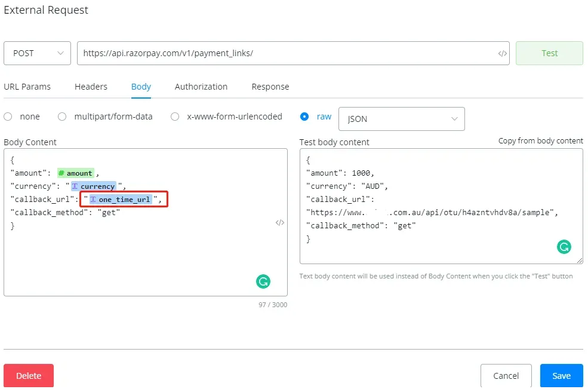The width and height of the screenshot is (588, 392).
Task: Select the none body type radio
Action: [x=8, y=117]
